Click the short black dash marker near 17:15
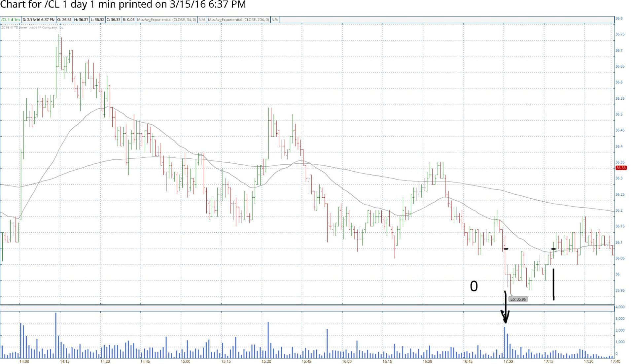This screenshot has width=634, height=364. coord(553,249)
